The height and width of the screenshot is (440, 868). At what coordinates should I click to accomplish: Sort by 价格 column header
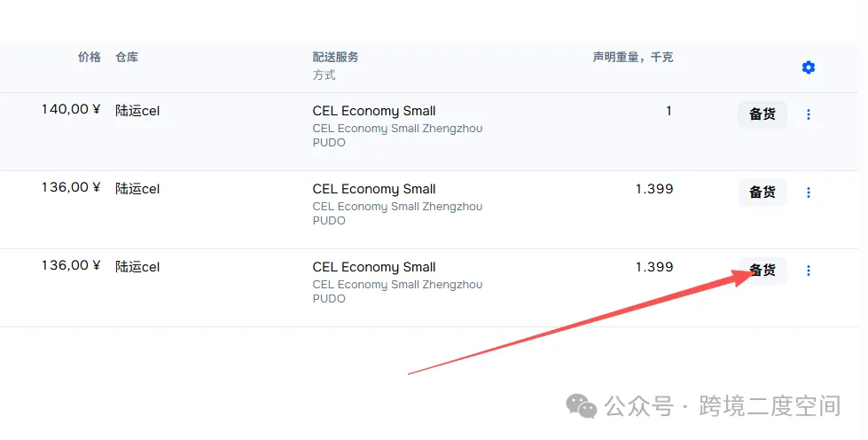(90, 57)
